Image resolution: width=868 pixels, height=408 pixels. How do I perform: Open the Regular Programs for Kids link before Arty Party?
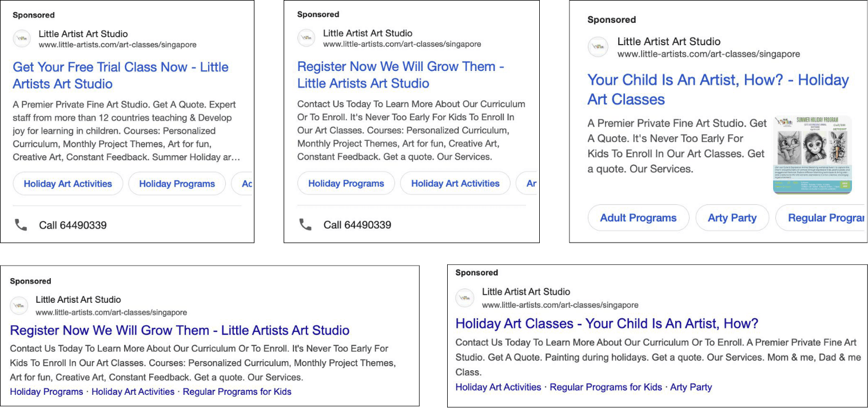click(x=606, y=387)
